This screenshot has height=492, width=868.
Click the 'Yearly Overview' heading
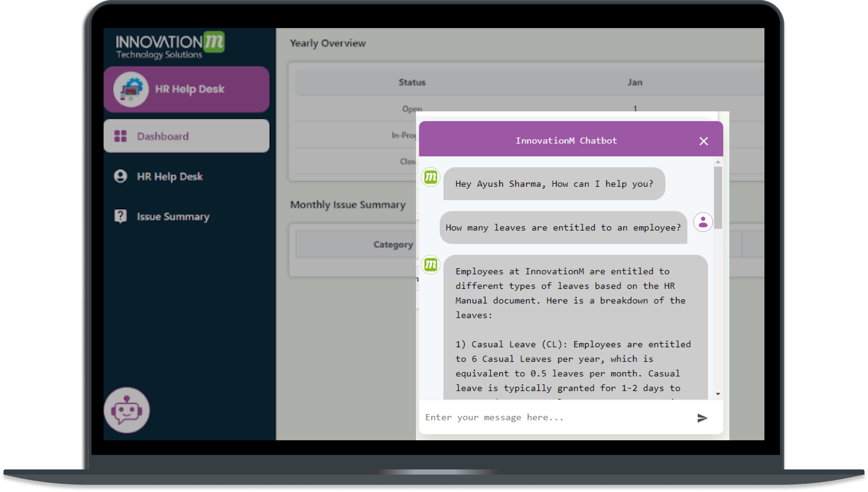(328, 43)
